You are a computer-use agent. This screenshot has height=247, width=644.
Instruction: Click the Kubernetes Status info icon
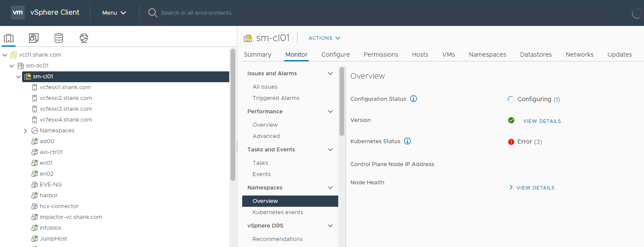click(x=407, y=141)
